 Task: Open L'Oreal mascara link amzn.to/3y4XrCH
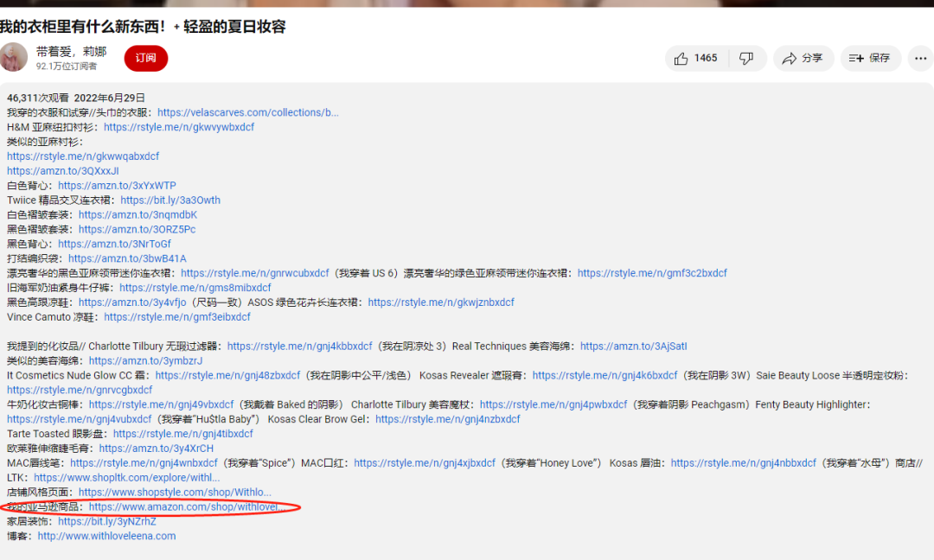pyautogui.click(x=156, y=448)
